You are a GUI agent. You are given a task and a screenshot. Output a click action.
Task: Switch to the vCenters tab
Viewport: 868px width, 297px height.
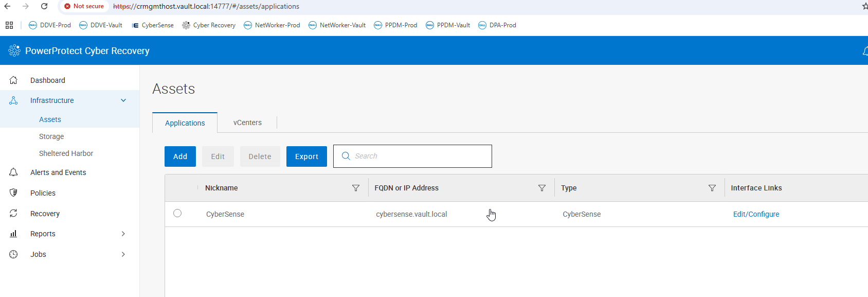click(x=247, y=123)
